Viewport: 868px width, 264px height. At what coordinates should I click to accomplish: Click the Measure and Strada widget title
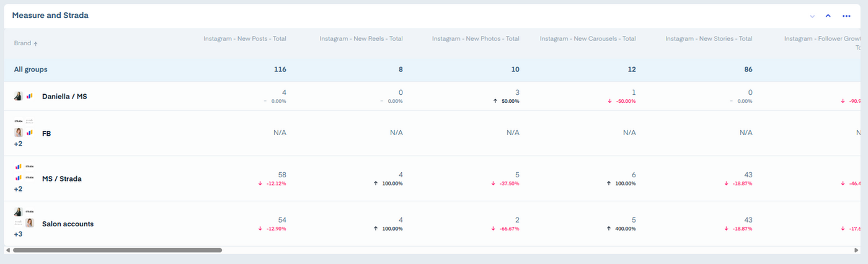tap(50, 15)
